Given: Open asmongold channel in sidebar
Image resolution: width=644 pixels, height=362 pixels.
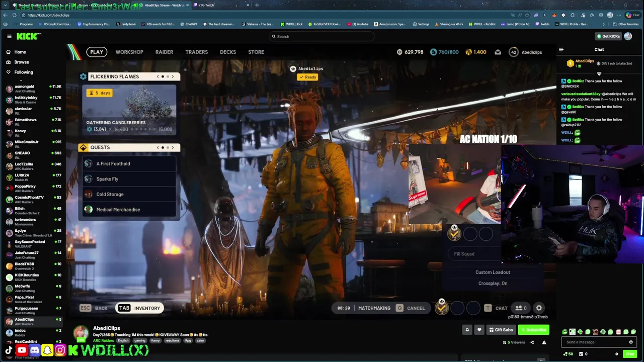Looking at the screenshot, I should [x=33, y=88].
